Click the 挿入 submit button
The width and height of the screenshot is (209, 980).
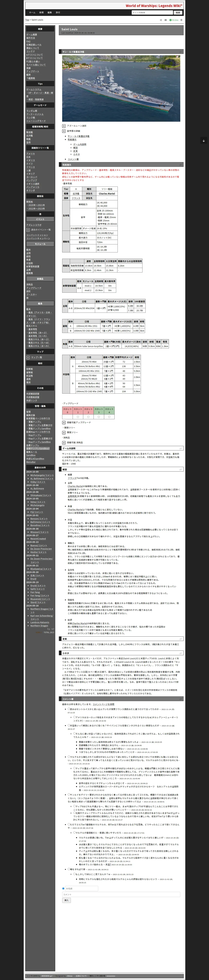[x=67, y=901]
